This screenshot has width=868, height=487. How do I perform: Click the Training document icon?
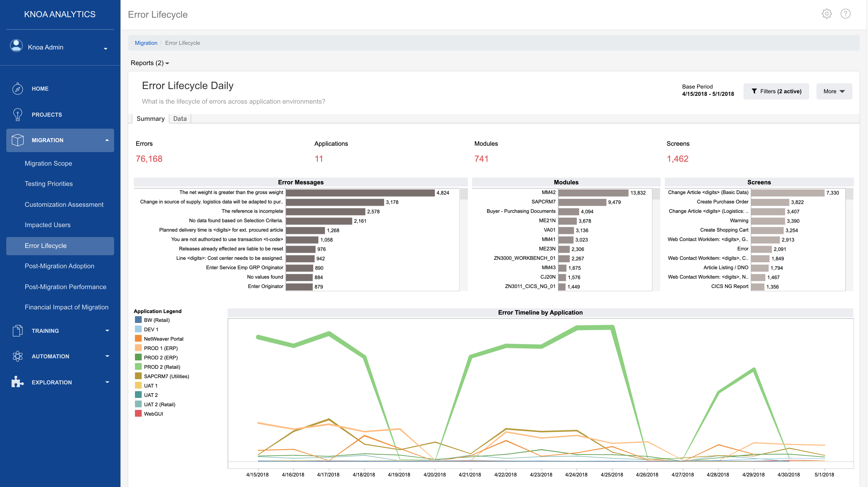pyautogui.click(x=17, y=331)
